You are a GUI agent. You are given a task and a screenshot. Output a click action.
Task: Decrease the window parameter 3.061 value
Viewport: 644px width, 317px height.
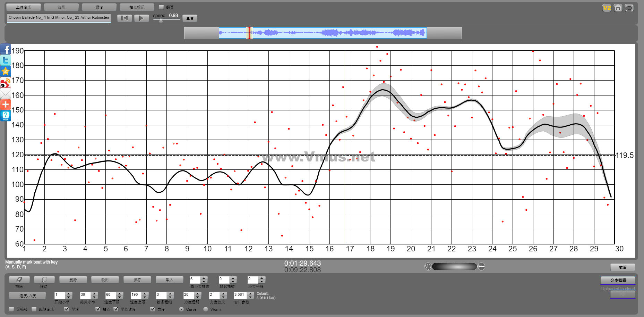tap(250, 298)
